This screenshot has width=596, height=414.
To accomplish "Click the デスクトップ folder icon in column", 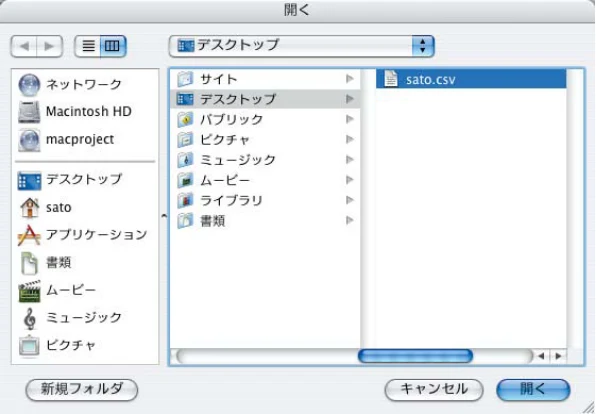I will coord(185,99).
